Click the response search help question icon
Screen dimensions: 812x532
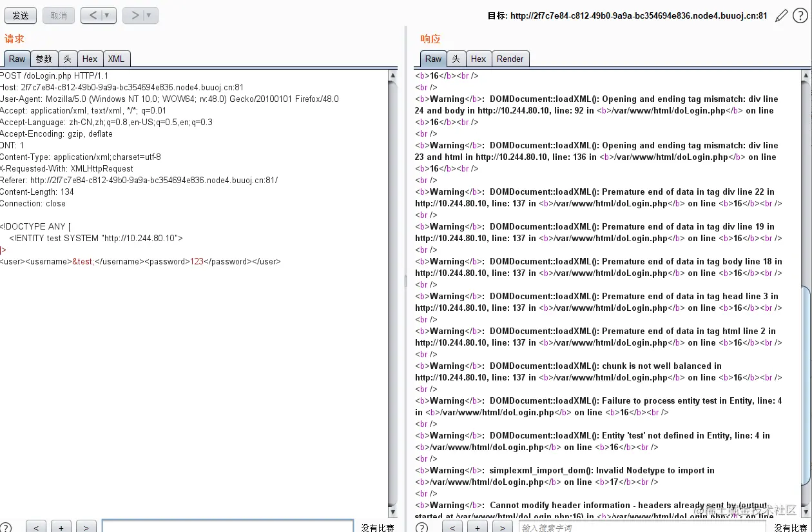(422, 527)
